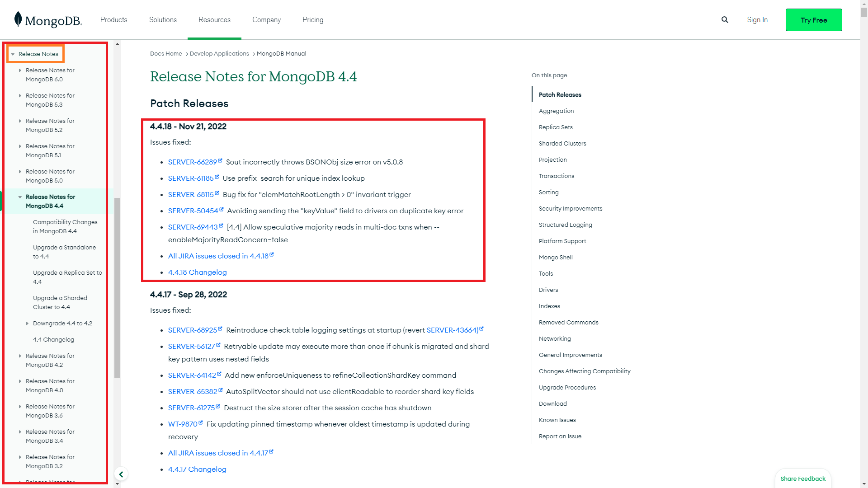The image size is (868, 488).
Task: Click external-link icon beside WT-9870
Action: [201, 422]
